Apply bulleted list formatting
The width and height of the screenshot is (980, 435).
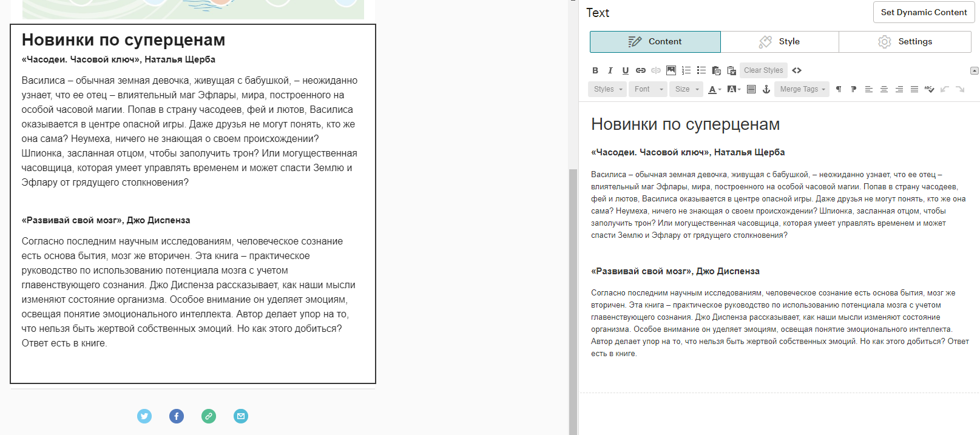(701, 70)
